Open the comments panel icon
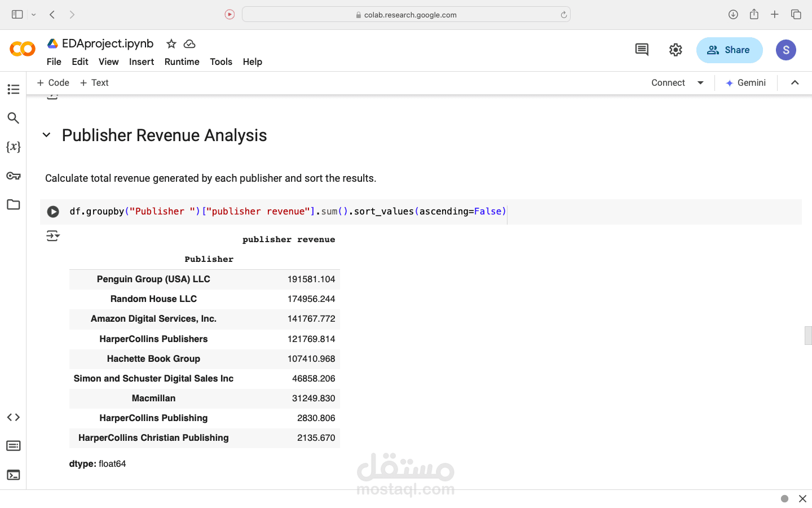 (642, 50)
